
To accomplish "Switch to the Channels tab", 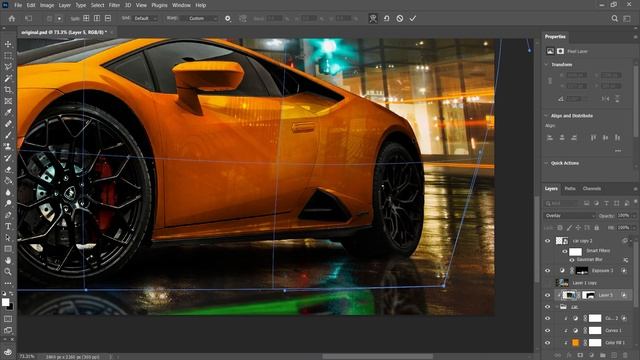I will [x=592, y=189].
